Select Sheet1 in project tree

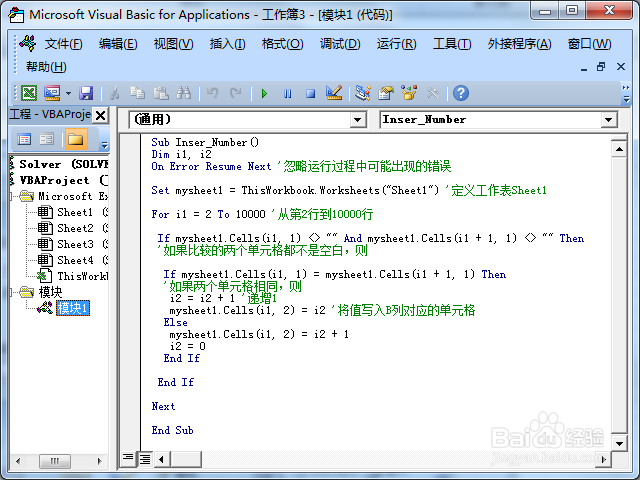[x=75, y=212]
